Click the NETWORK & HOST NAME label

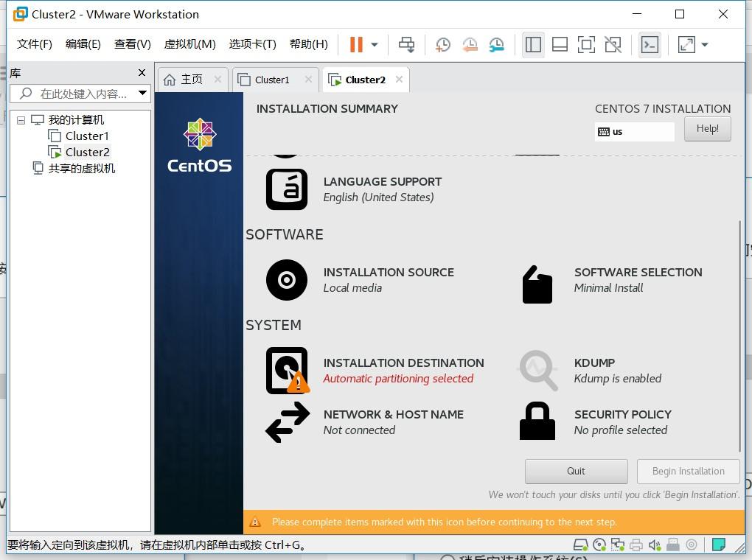[x=393, y=415]
